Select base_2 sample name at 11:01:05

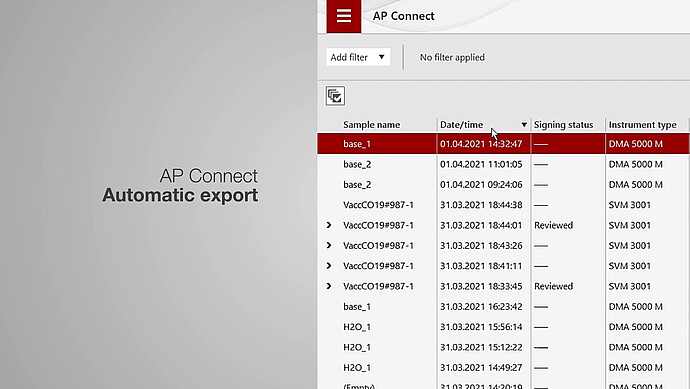click(357, 164)
